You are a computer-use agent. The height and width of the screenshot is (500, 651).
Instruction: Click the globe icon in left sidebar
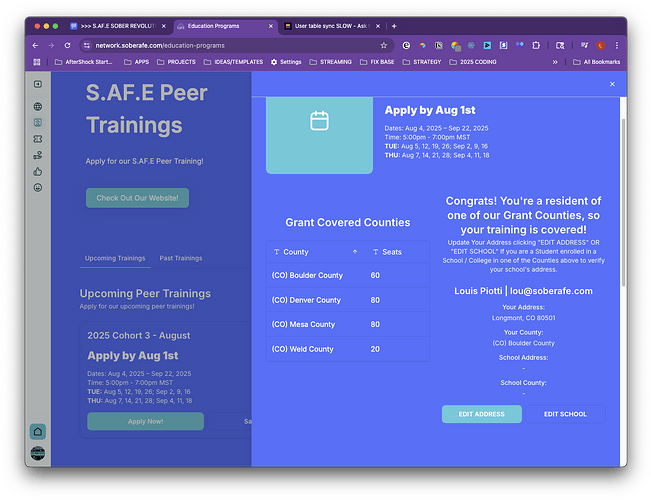pos(38,106)
